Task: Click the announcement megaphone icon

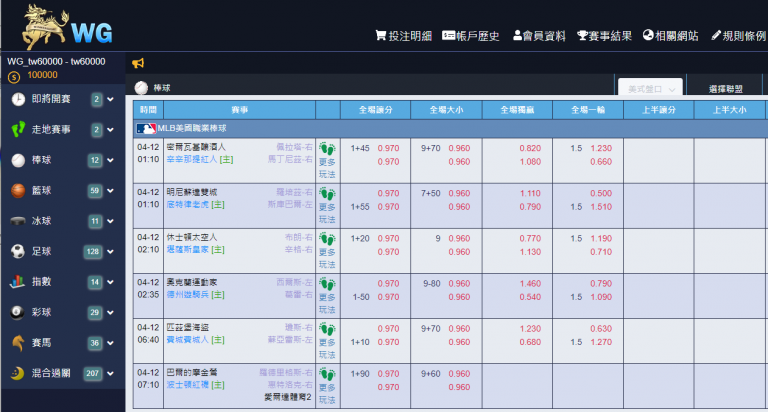Action: [138, 63]
